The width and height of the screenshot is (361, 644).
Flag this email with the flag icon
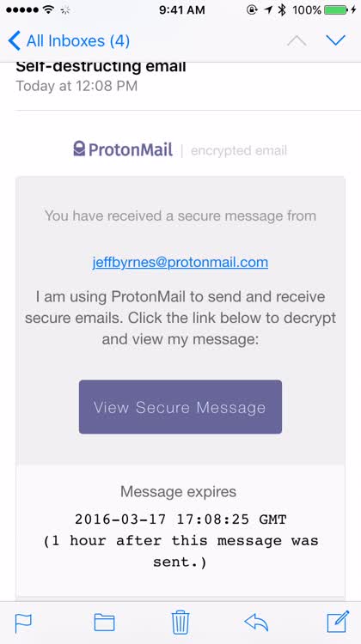(x=23, y=623)
